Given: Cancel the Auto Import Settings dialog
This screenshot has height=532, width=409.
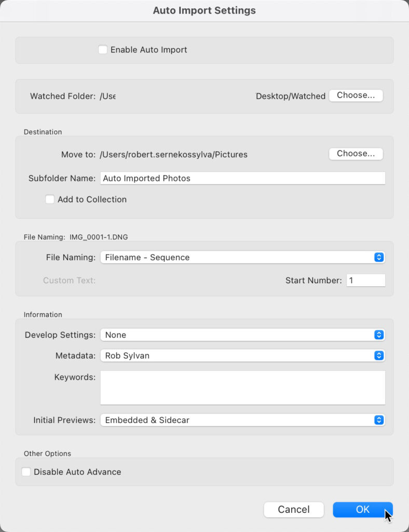Looking at the screenshot, I should (x=294, y=509).
